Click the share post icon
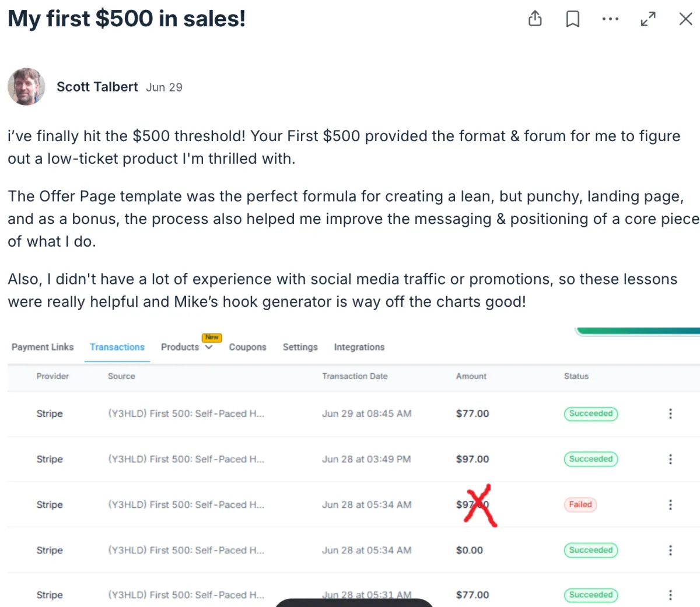Screen dimensions: 700x607 click(535, 19)
